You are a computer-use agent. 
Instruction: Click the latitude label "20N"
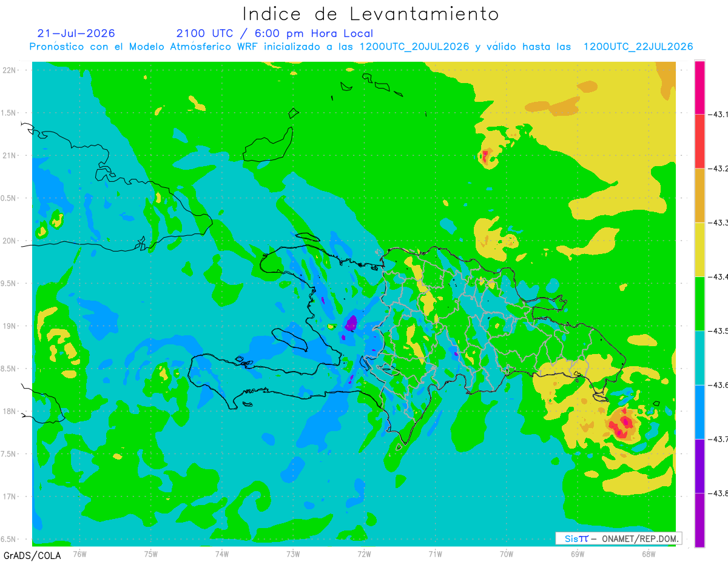click(10, 241)
